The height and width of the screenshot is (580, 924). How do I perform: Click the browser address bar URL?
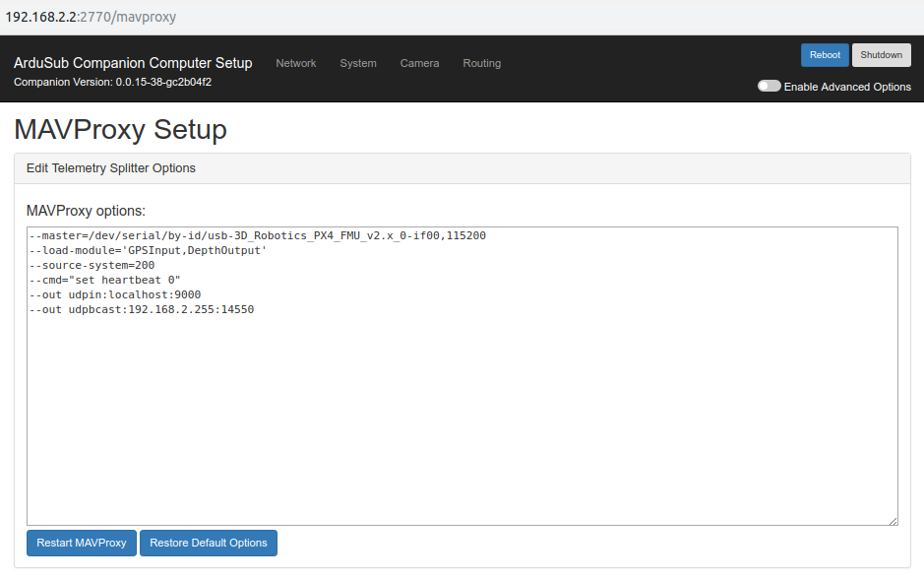91,17
